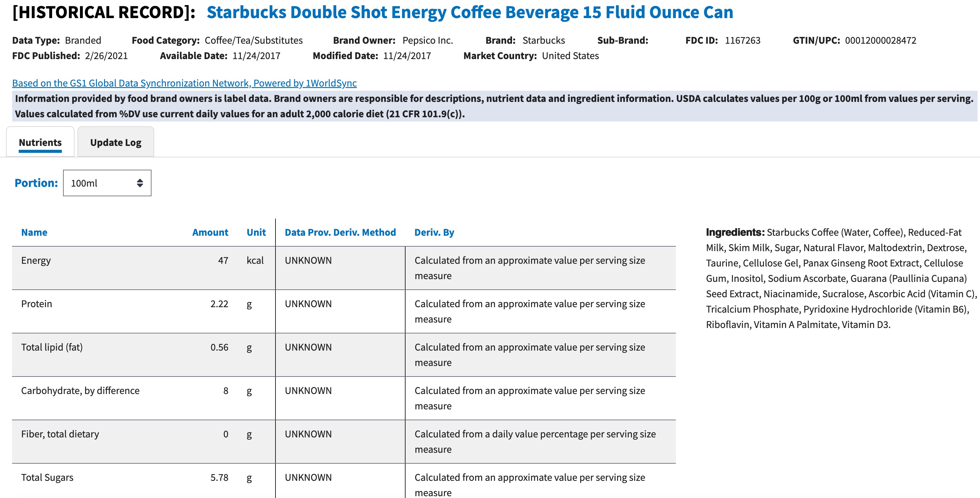Sort by the Amount column header

pyautogui.click(x=210, y=232)
